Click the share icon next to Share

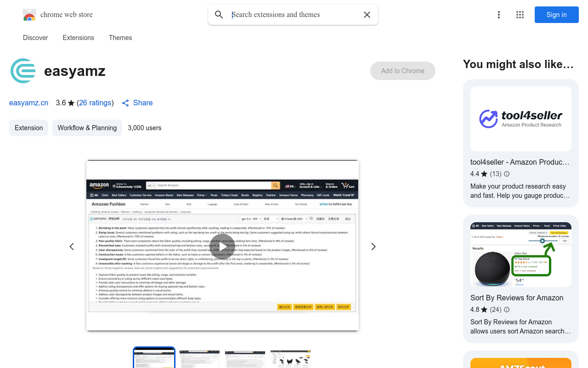pyautogui.click(x=125, y=103)
